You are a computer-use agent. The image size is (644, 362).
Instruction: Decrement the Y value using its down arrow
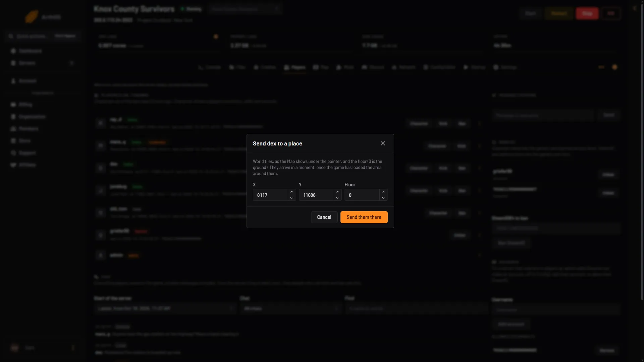[338, 198]
